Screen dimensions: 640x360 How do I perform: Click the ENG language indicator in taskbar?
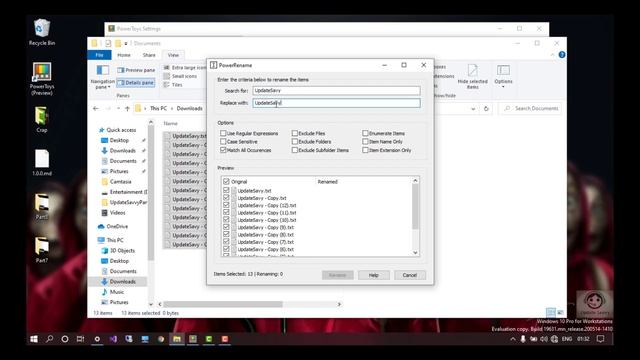[567, 339]
